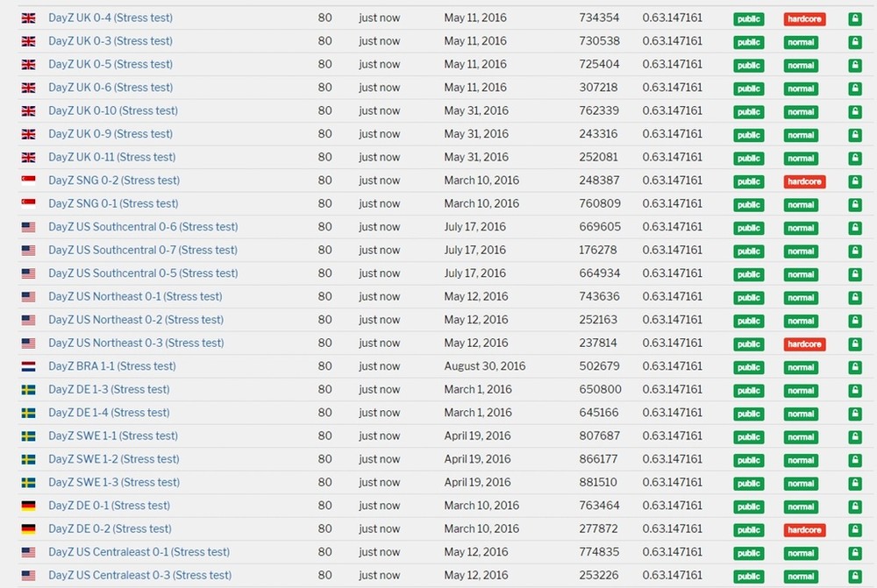Click the lock icon for DayZ DE 0-2

(x=854, y=530)
